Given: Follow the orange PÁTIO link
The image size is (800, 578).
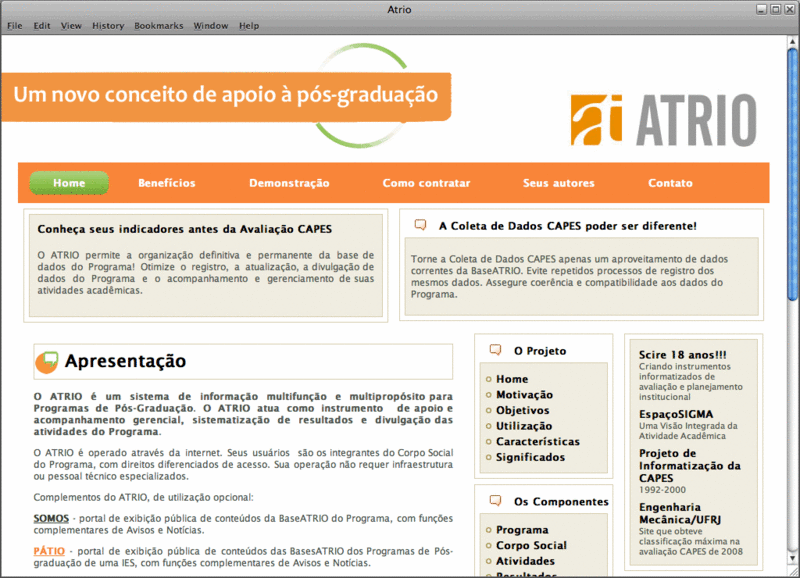Looking at the screenshot, I should (x=49, y=551).
